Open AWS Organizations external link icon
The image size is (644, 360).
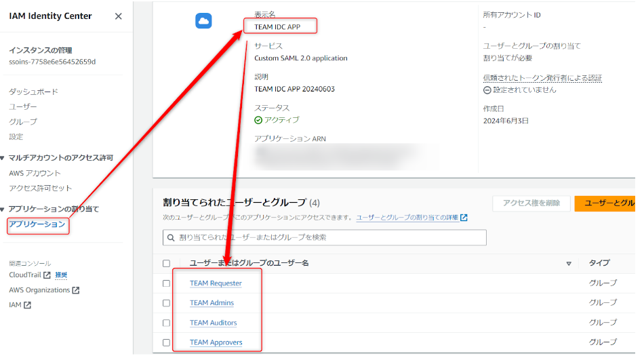pyautogui.click(x=75, y=290)
